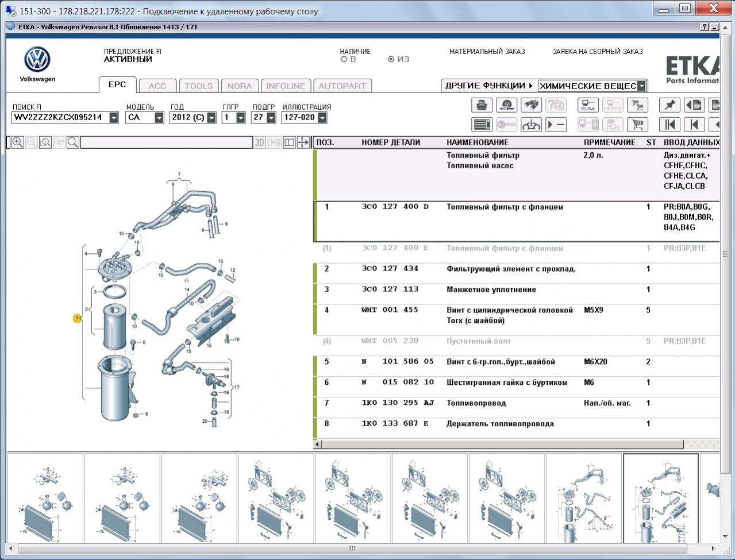The height and width of the screenshot is (560, 735).
Task: Switch to the AUTOPART tab
Action: [343, 86]
